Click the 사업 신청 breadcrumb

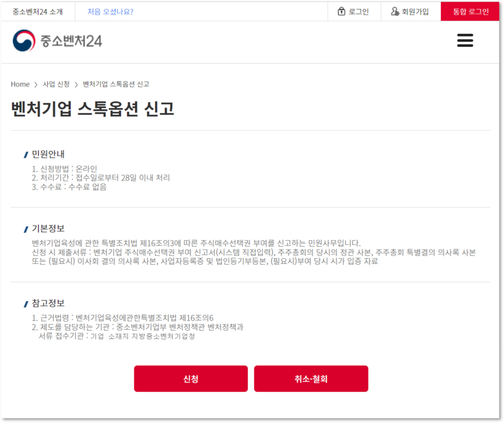tap(57, 84)
